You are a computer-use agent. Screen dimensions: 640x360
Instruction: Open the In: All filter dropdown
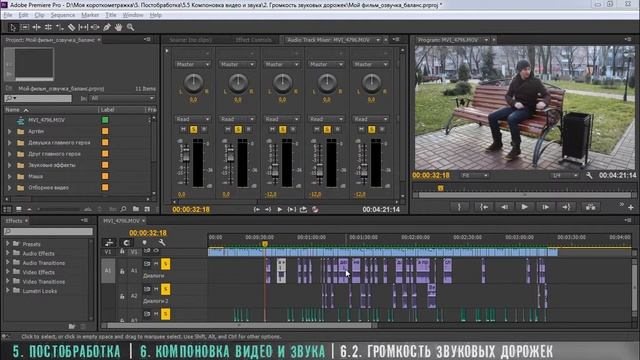point(122,98)
